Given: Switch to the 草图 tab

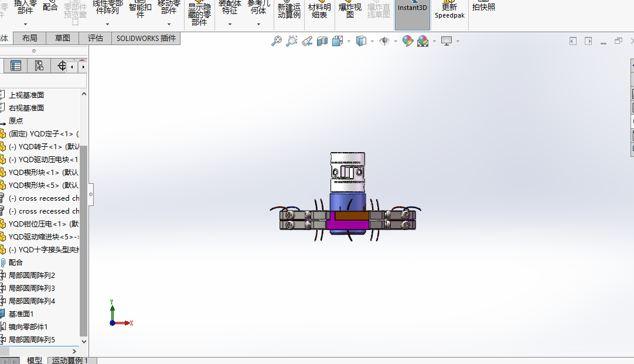Looking at the screenshot, I should [63, 39].
